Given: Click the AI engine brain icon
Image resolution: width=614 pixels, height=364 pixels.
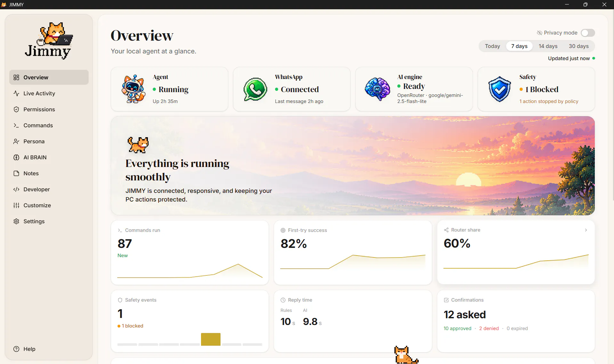Looking at the screenshot, I should click(377, 89).
